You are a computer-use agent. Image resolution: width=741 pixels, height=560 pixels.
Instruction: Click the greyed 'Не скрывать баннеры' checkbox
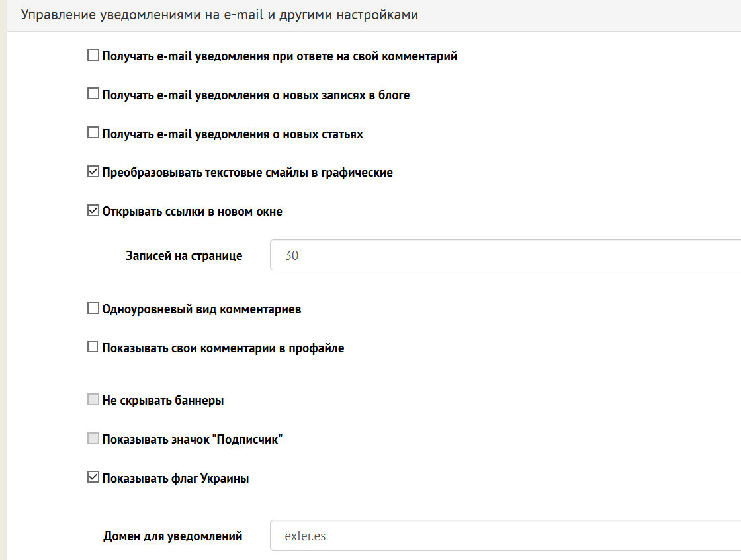[93, 400]
